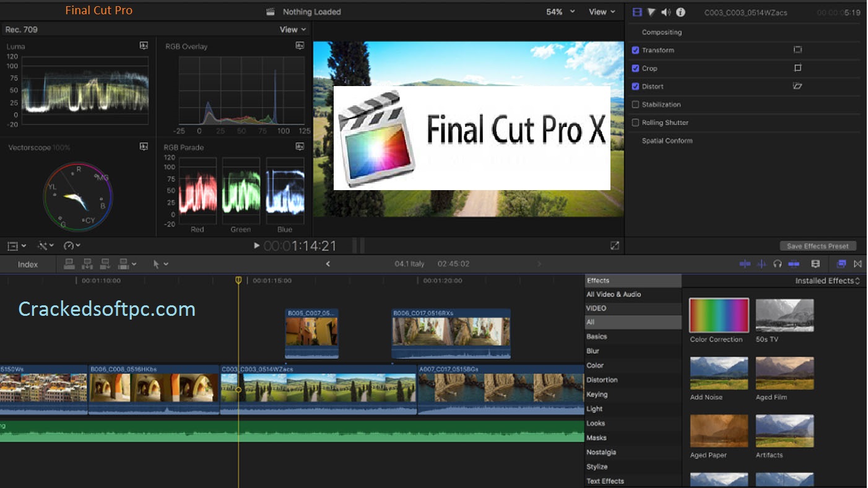Image resolution: width=868 pixels, height=488 pixels.
Task: Insert clip into storyline icon
Action: pyautogui.click(x=87, y=264)
